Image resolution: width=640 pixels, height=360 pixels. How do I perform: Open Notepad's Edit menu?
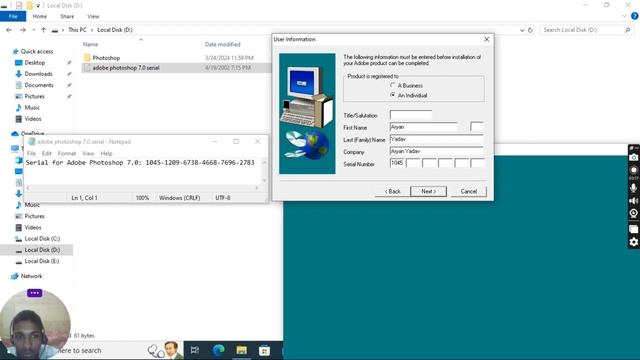point(47,153)
